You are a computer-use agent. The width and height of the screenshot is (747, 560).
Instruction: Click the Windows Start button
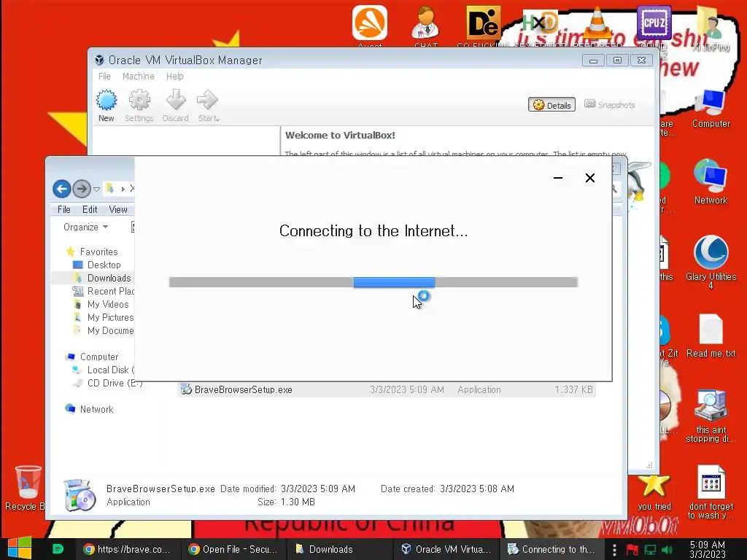tap(20, 549)
